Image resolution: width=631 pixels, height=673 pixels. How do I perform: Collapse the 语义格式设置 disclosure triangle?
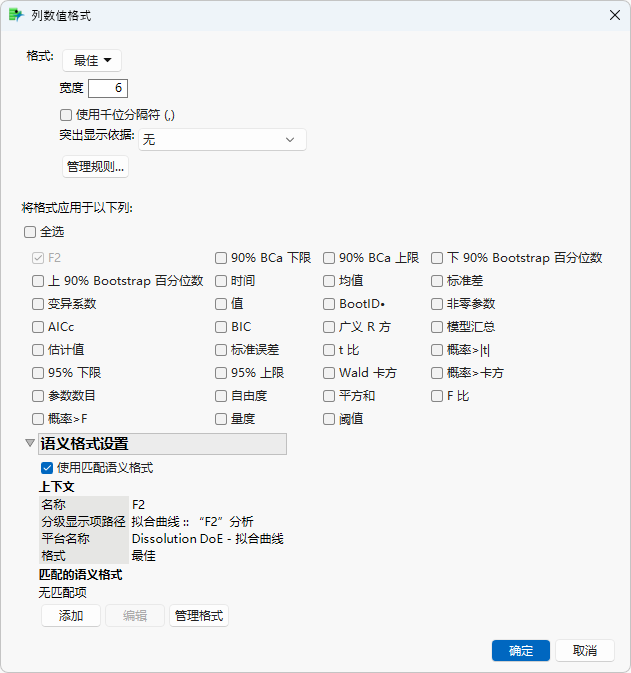pyautogui.click(x=30, y=443)
